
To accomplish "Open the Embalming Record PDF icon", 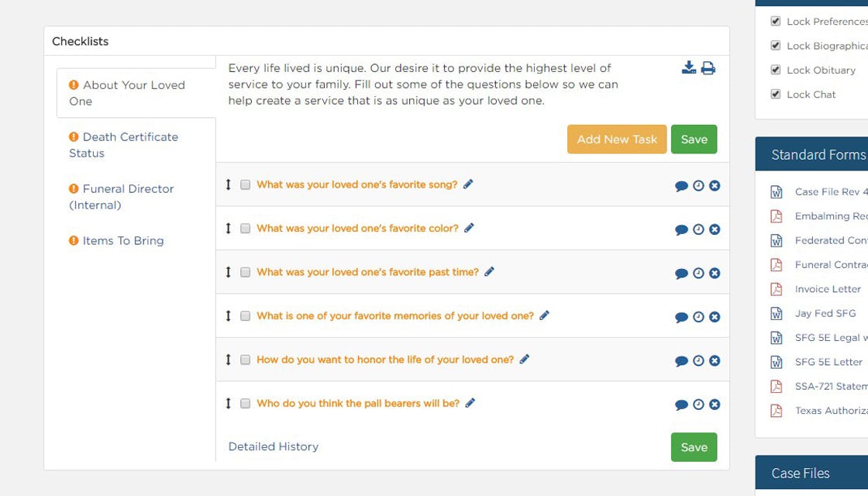I will coord(776,216).
